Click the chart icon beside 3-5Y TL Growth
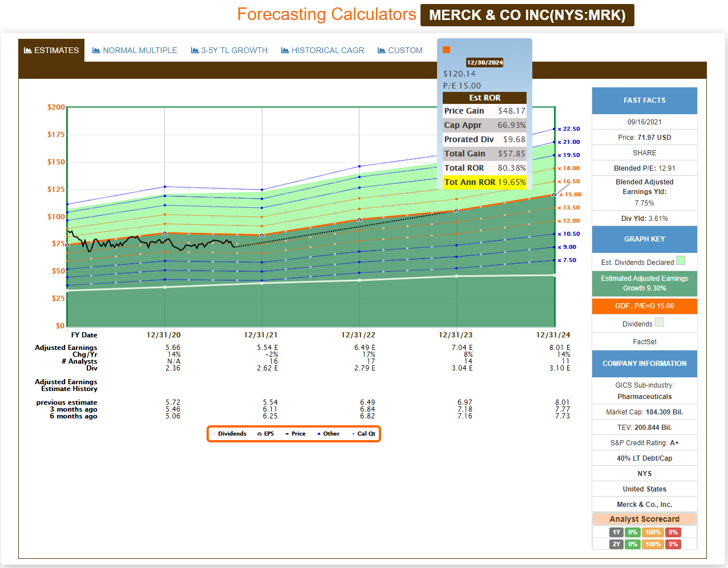The width and height of the screenshot is (728, 568). click(x=195, y=50)
